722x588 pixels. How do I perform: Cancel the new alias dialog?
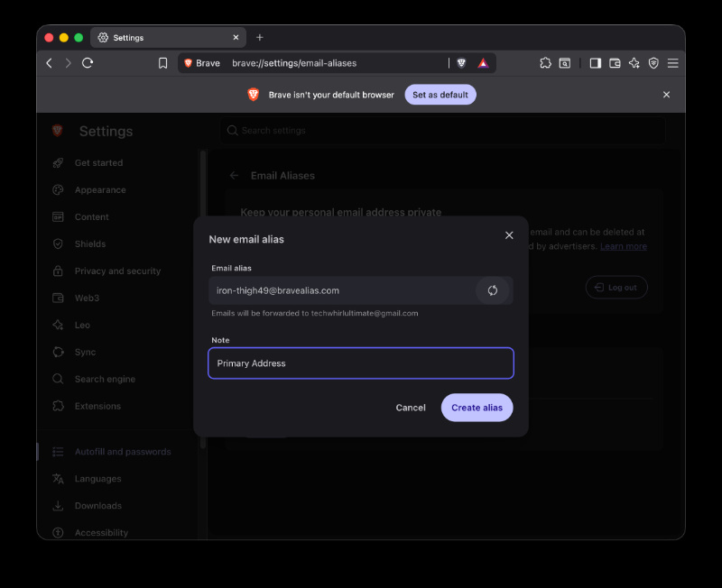coord(411,408)
